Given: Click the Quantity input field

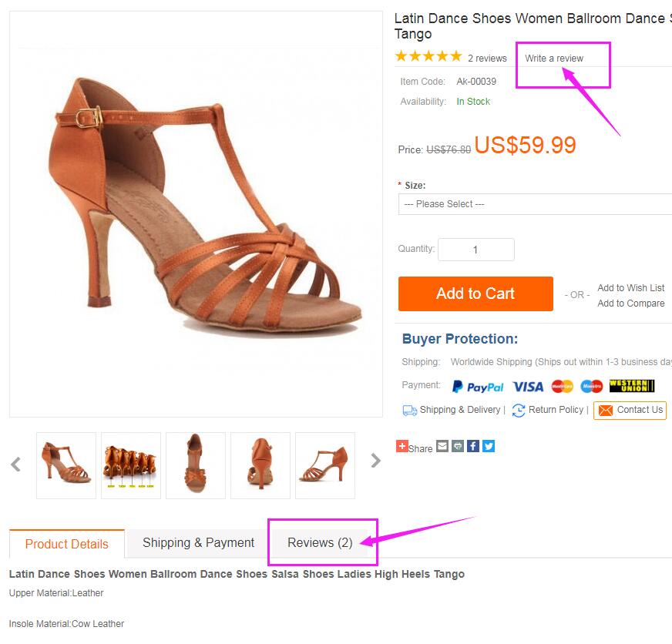Looking at the screenshot, I should 475,250.
